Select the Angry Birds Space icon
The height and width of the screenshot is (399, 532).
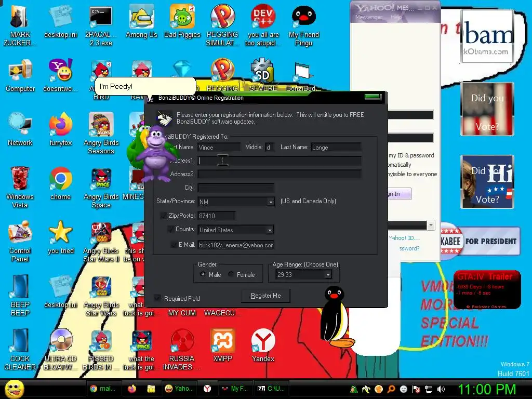click(x=101, y=187)
